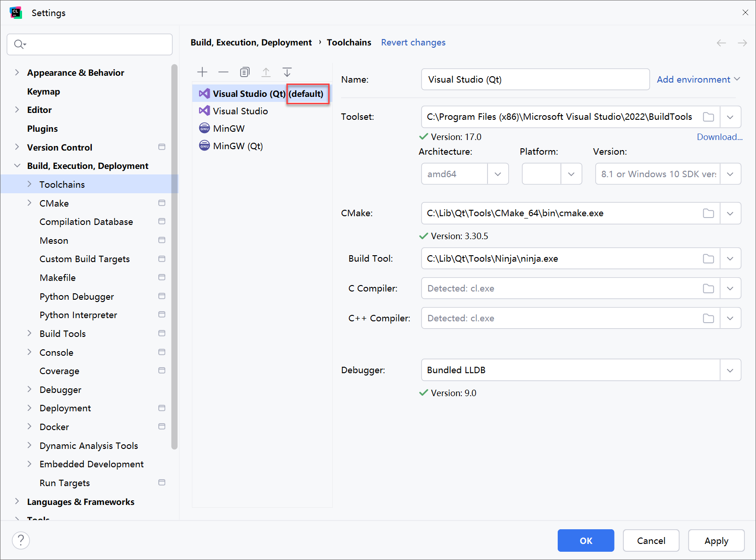Screen dimensions: 756x560
Task: Open Plugins settings page
Action: 42,129
